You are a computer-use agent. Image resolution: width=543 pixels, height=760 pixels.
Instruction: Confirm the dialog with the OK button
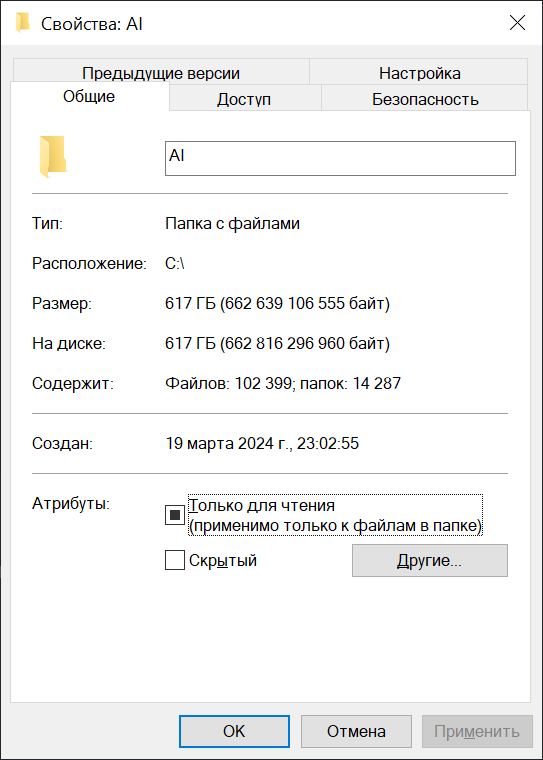(x=234, y=731)
